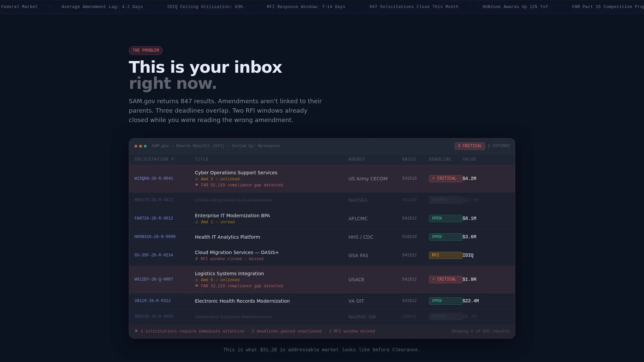Click the '2 EXPIRED' label in the window header
Viewport: 644px width, 362px height.
498,146
